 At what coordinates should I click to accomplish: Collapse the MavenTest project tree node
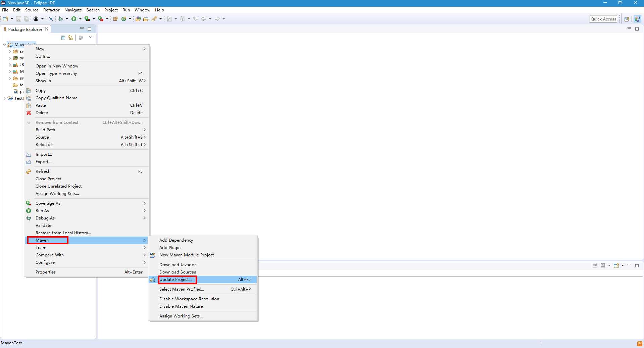(4, 44)
